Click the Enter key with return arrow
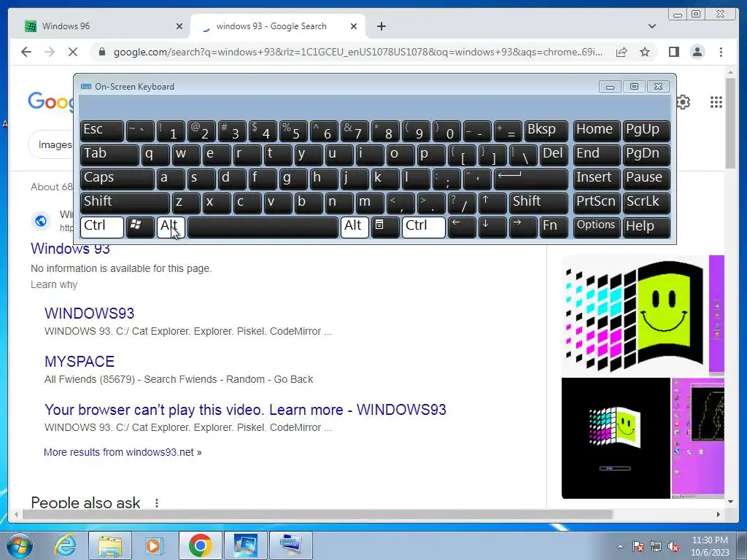 pos(531,179)
